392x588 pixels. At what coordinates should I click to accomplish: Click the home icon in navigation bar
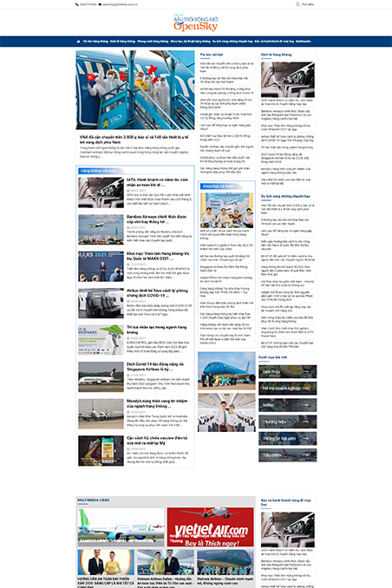[78, 42]
